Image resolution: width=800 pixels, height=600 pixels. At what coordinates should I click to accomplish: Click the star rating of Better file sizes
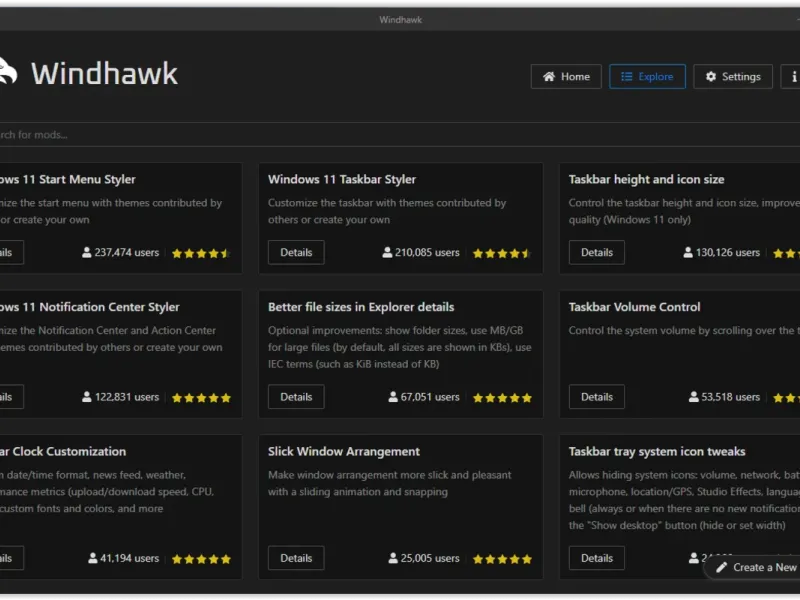coord(502,397)
